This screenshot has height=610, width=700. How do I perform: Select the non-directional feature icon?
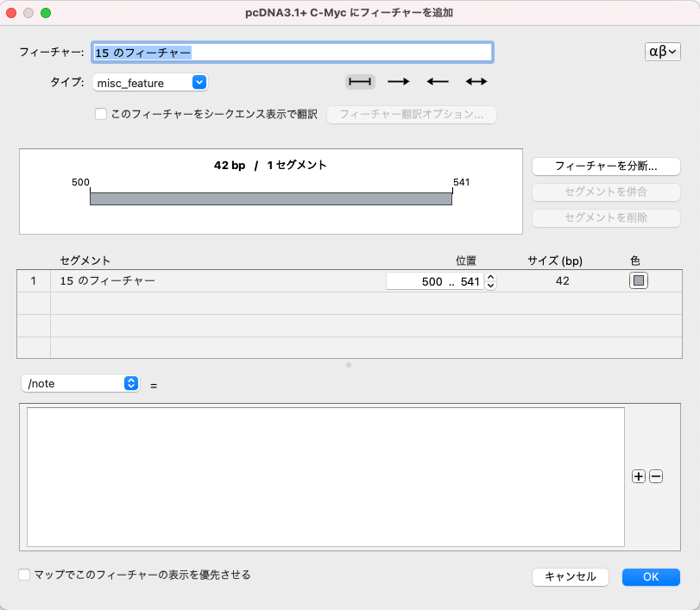pos(359,81)
